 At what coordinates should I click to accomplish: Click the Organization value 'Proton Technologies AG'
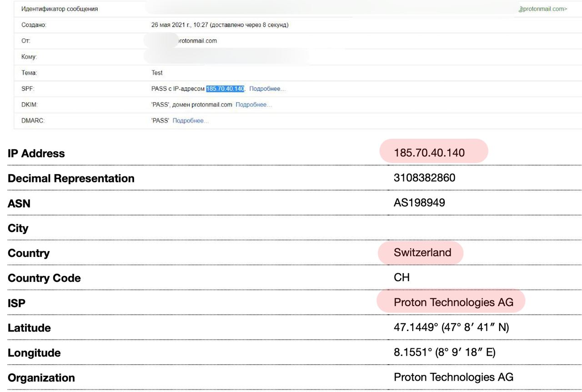click(453, 377)
